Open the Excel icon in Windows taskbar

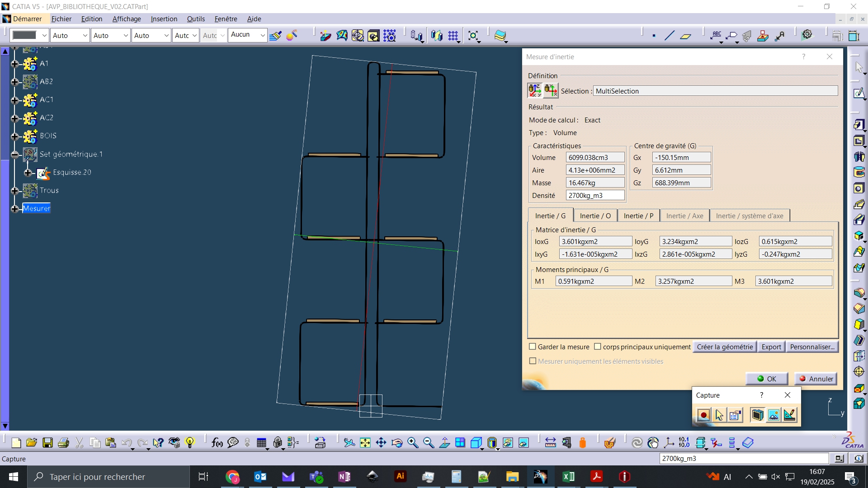tap(568, 477)
